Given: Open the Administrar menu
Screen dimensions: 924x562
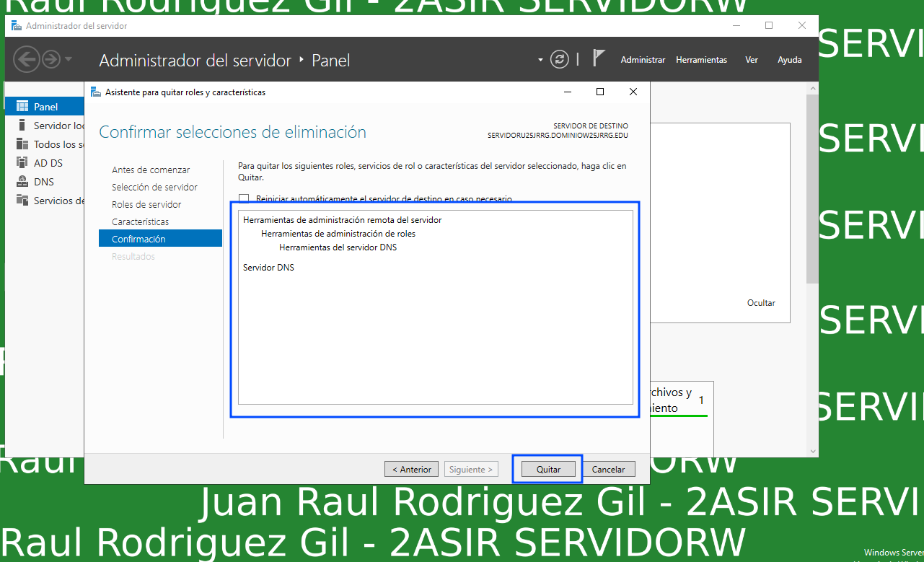Looking at the screenshot, I should [643, 60].
